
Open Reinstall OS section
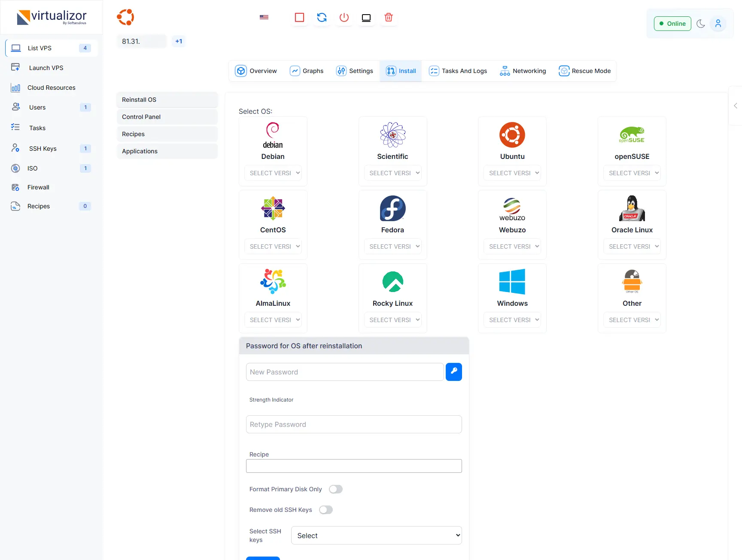[167, 100]
